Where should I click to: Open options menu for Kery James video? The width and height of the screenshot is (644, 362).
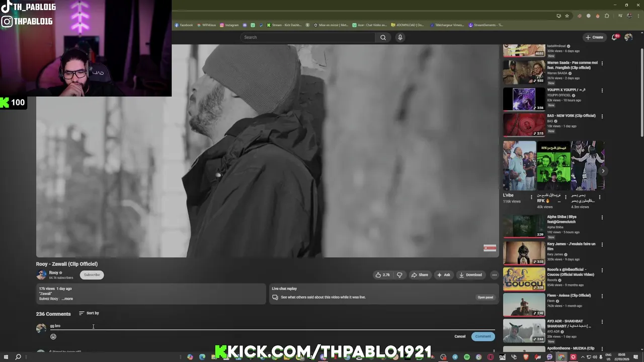click(x=602, y=245)
